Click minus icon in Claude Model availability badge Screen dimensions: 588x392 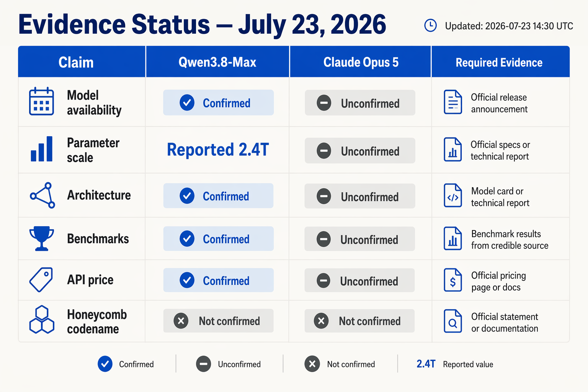[x=324, y=103]
